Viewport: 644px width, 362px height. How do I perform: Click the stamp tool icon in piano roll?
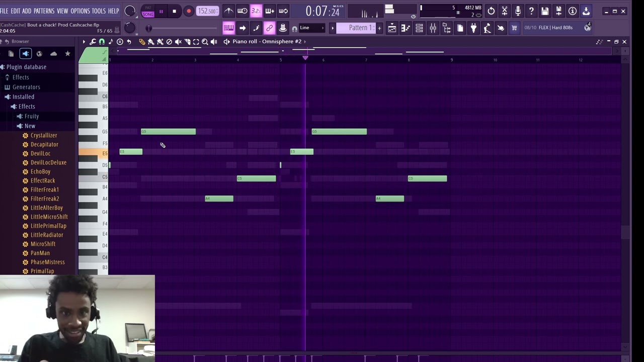click(x=120, y=42)
